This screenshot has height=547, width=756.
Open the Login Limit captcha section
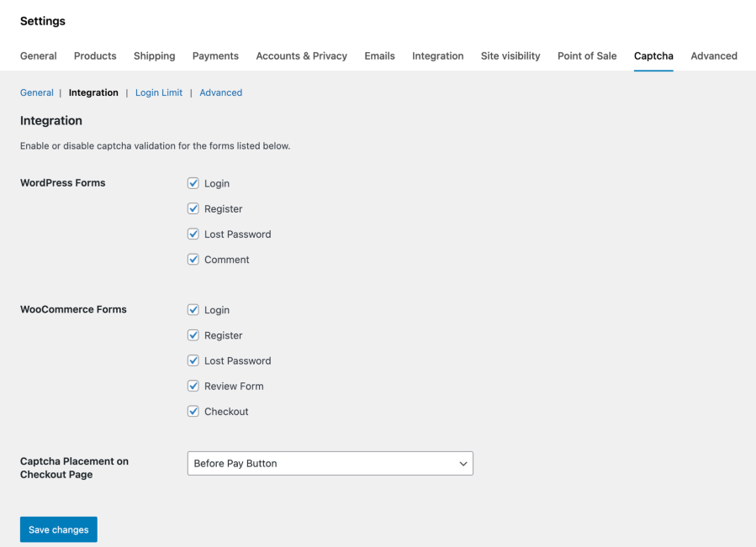pos(158,92)
